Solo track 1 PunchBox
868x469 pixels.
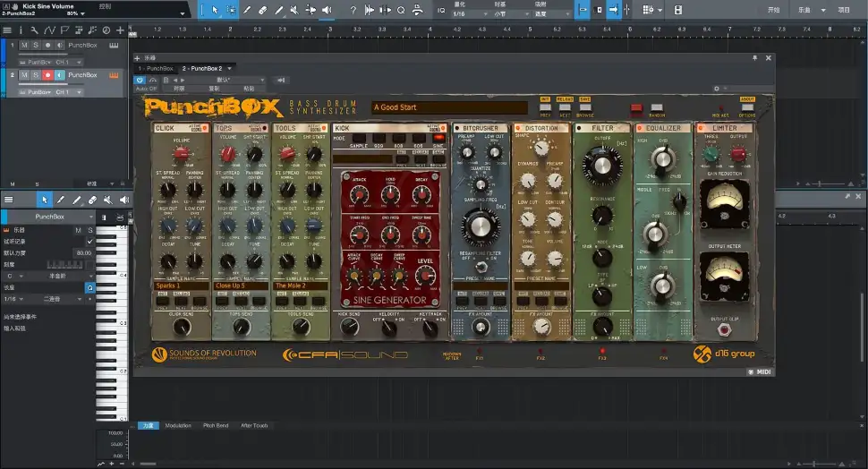tap(36, 46)
